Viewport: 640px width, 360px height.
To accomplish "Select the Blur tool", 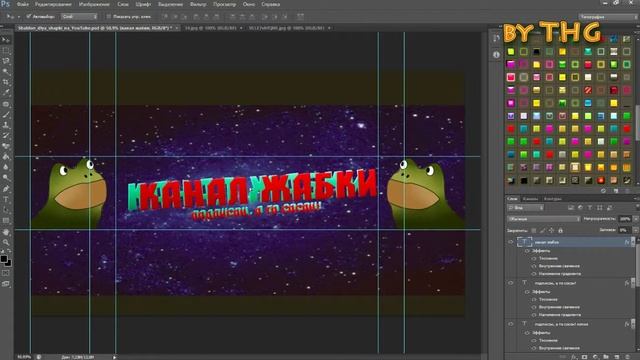I will tap(6, 168).
